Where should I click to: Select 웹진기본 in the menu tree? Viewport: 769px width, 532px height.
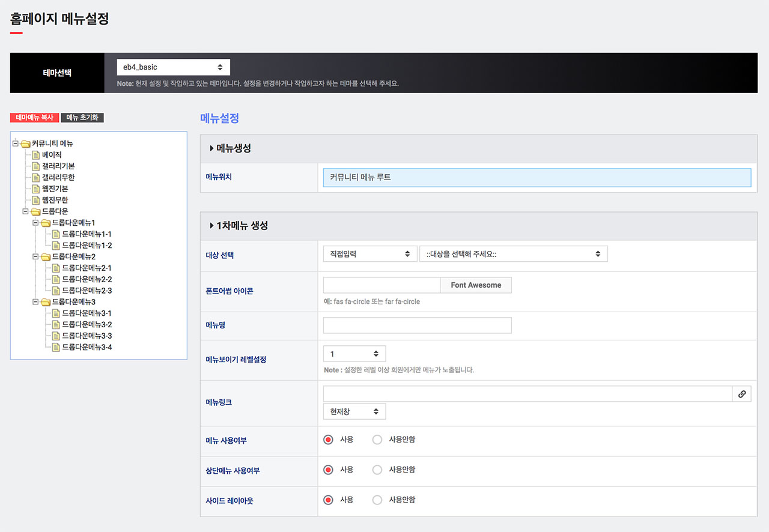(x=55, y=189)
